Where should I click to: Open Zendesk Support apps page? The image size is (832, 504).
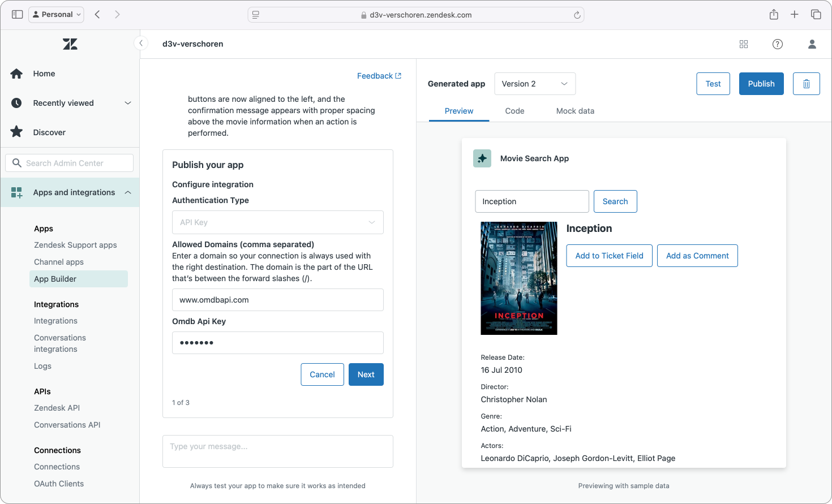(x=75, y=245)
